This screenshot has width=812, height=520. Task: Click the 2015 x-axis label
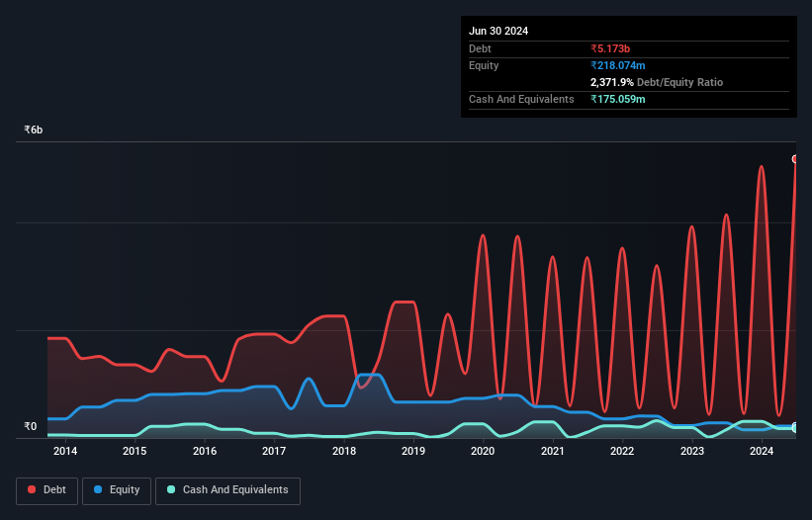pos(135,451)
